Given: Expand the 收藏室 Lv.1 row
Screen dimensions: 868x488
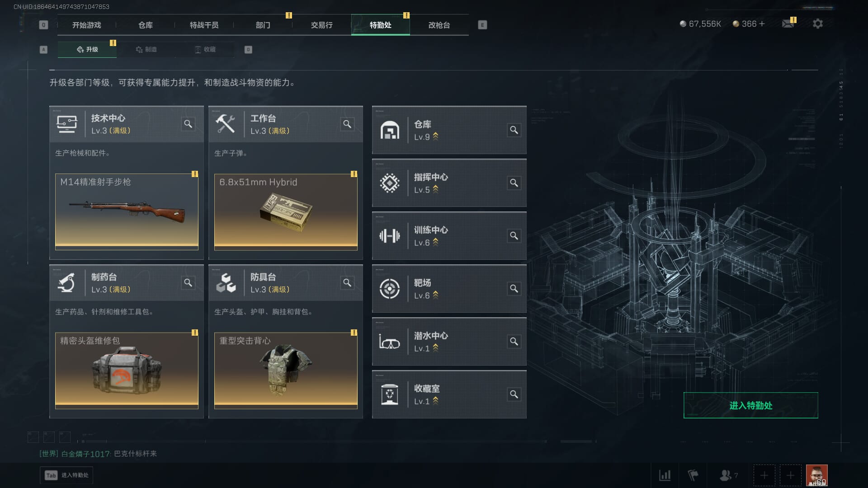Looking at the screenshot, I should [449, 394].
